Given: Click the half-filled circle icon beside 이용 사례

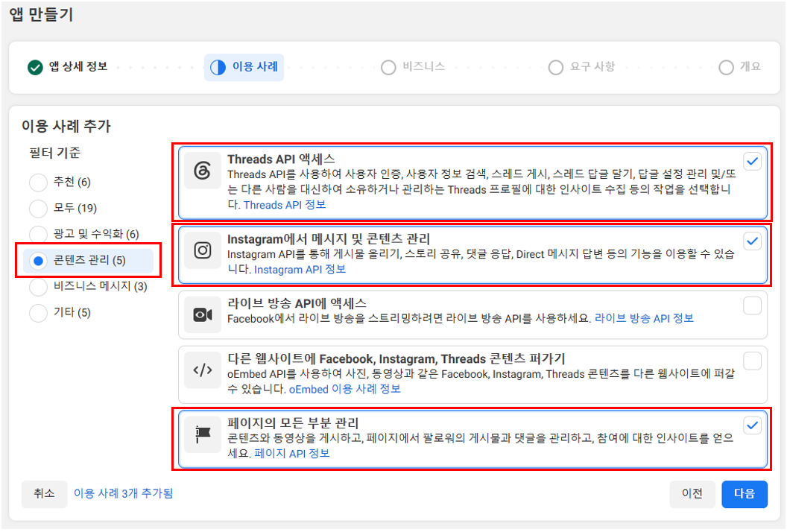Looking at the screenshot, I should pyautogui.click(x=218, y=67).
